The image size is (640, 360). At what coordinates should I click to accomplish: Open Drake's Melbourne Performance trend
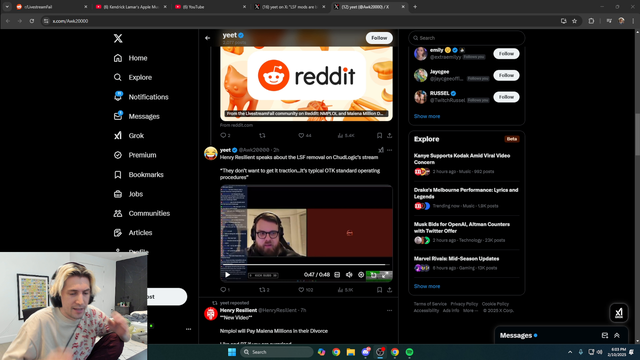tap(466, 198)
